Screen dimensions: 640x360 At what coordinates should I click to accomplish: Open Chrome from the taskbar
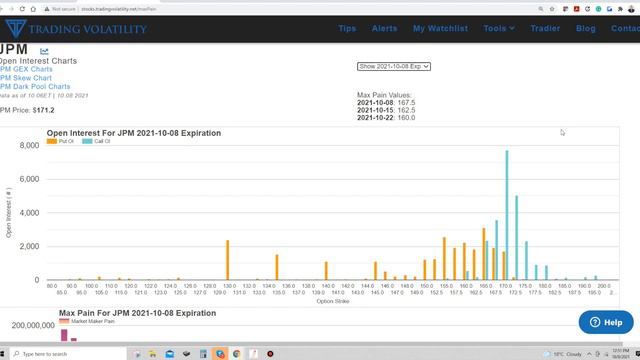click(236, 354)
